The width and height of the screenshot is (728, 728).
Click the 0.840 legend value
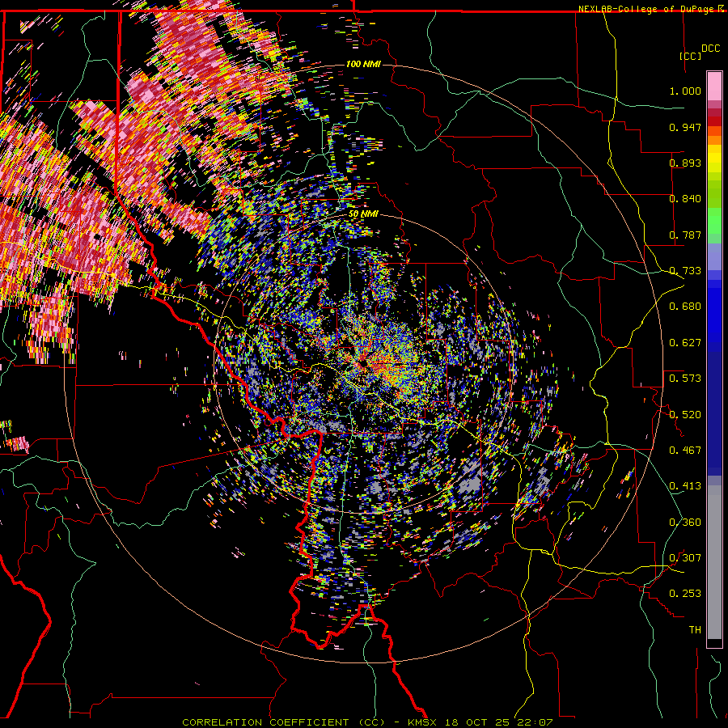tap(685, 199)
